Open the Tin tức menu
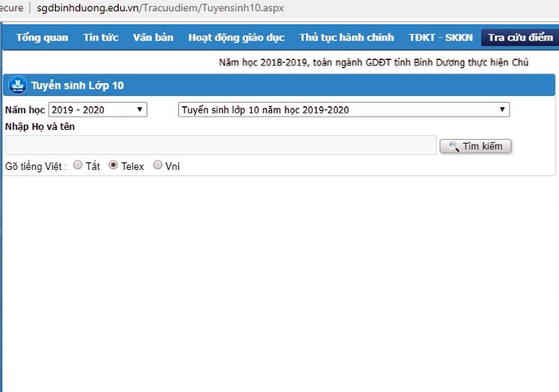The height and width of the screenshot is (392, 559). (x=101, y=38)
